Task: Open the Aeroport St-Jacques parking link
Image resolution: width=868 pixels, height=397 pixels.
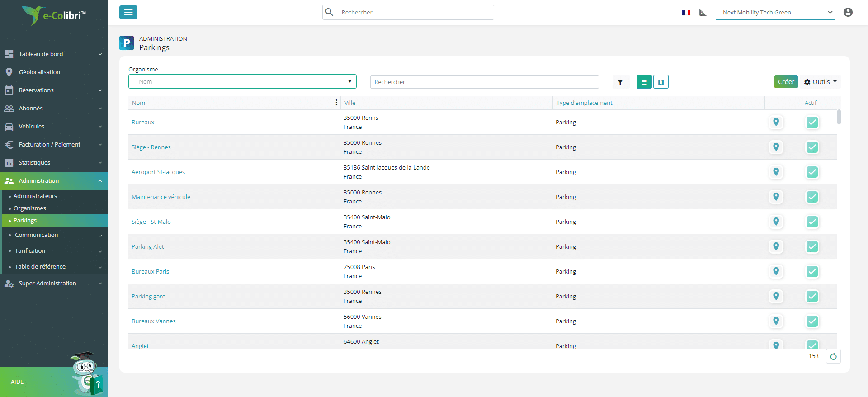Action: [x=158, y=172]
